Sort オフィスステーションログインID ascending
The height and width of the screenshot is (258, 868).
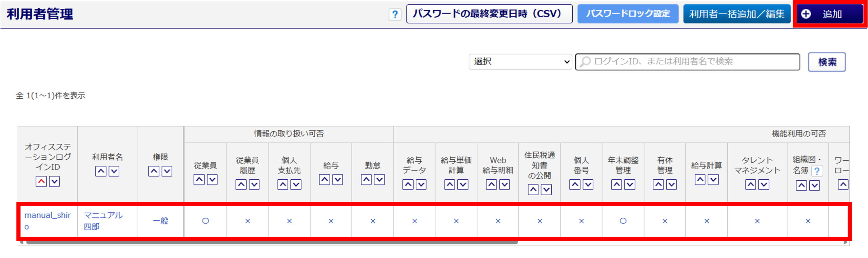pyautogui.click(x=41, y=181)
